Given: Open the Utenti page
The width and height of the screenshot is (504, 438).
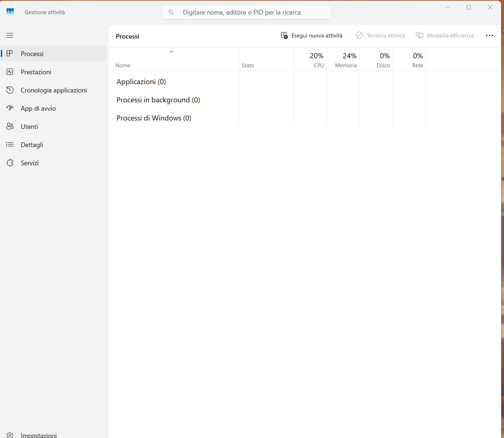Looking at the screenshot, I should (53, 126).
